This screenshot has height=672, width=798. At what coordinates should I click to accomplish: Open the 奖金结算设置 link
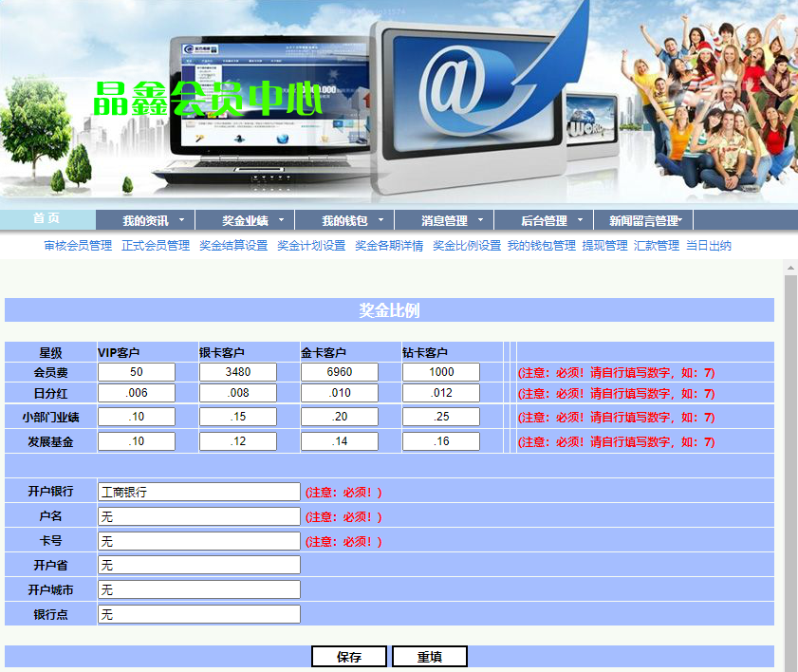(233, 246)
